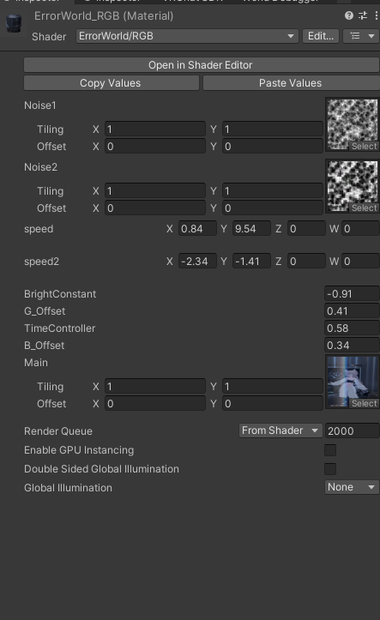Click the Paste Values button
Viewport: 380px width, 620px height.
pos(291,83)
